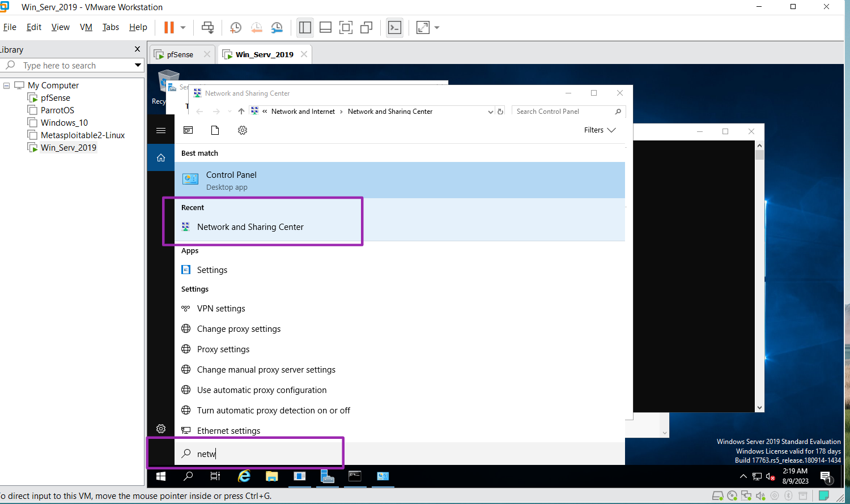Image resolution: width=850 pixels, height=504 pixels.
Task: Filter search results by Settings gear icon
Action: pyautogui.click(x=243, y=130)
